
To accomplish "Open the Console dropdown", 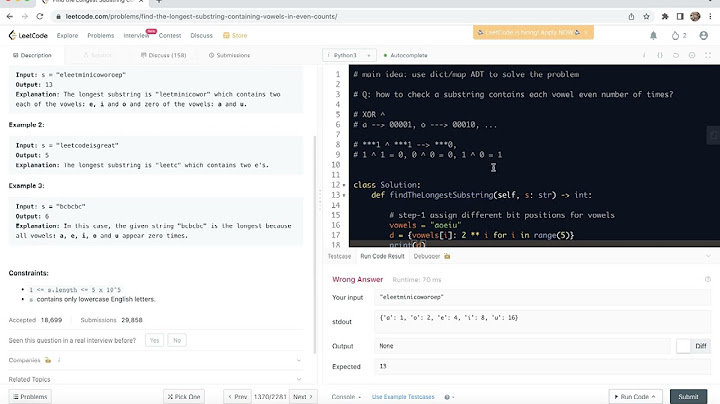I will click(346, 397).
